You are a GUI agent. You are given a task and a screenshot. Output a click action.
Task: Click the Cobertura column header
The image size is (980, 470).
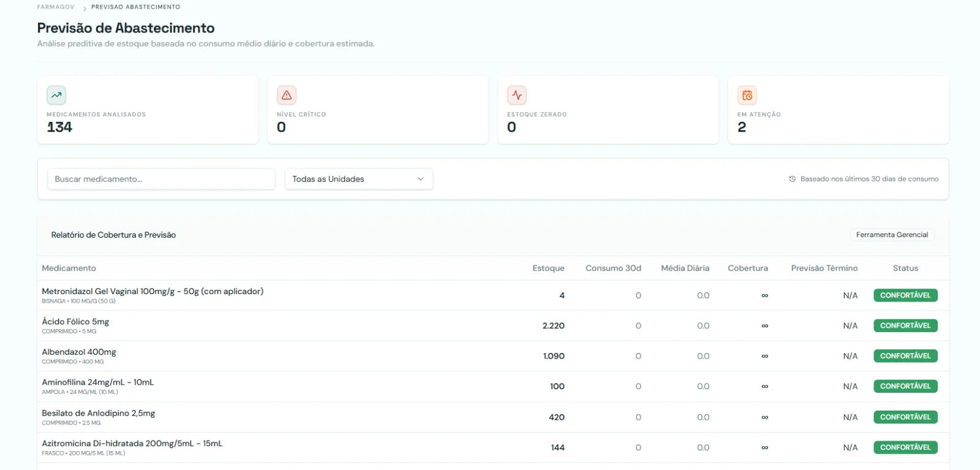pos(748,268)
